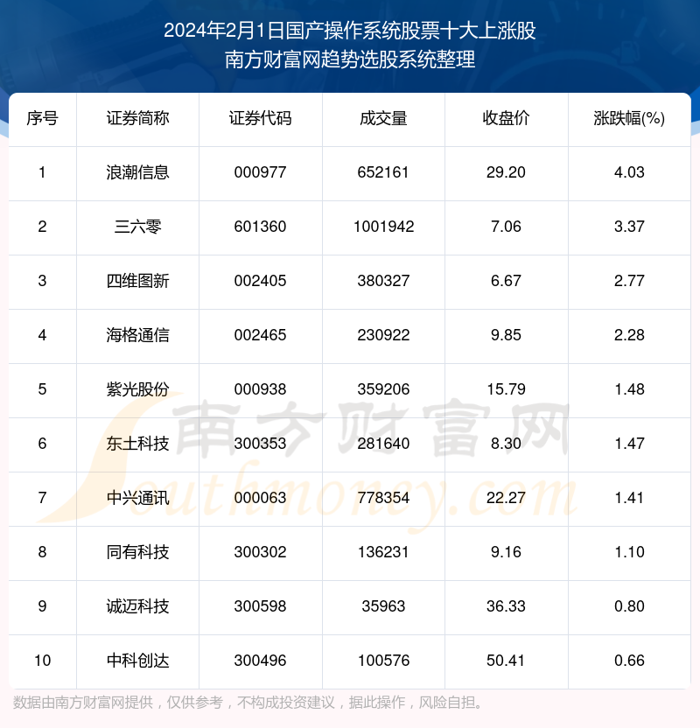The height and width of the screenshot is (728, 700).
Task: Click change percentage 3.37
Action: (x=629, y=227)
